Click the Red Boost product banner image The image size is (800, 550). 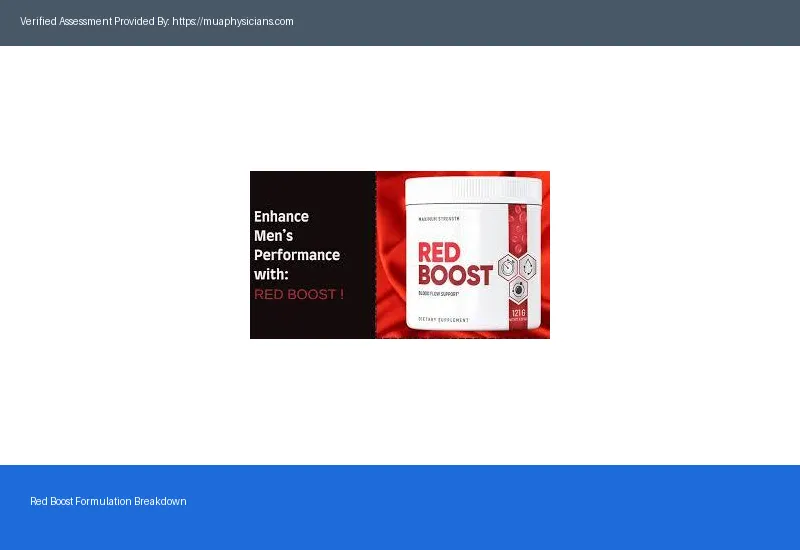tap(399, 255)
